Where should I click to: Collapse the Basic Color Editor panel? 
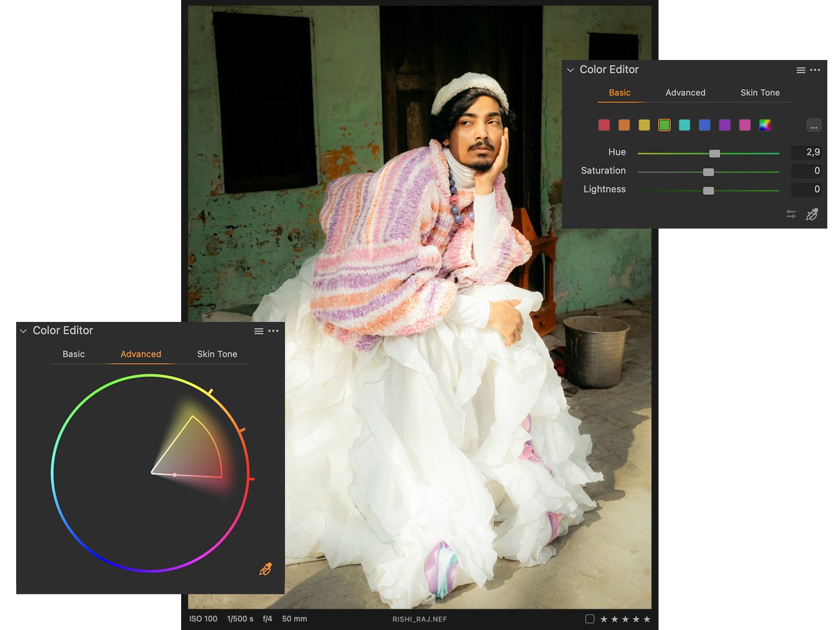pyautogui.click(x=570, y=70)
